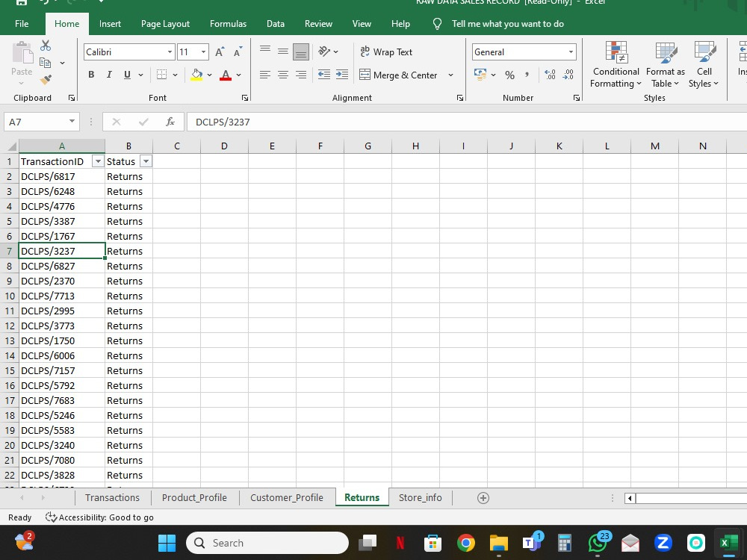
Task: Open the Transactions sheet tab
Action: tap(113, 497)
